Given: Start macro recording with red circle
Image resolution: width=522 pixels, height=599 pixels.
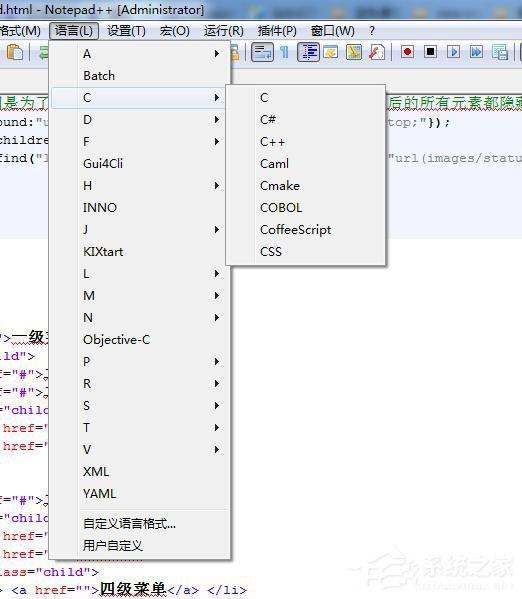Looking at the screenshot, I should point(407,52).
